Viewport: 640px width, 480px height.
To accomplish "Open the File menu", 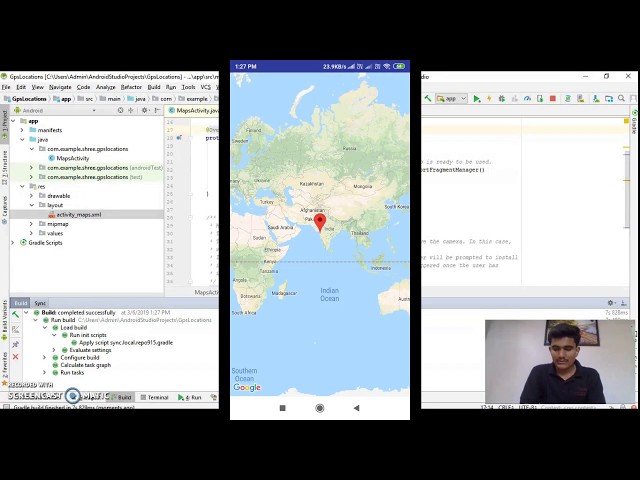I will pos(6,87).
